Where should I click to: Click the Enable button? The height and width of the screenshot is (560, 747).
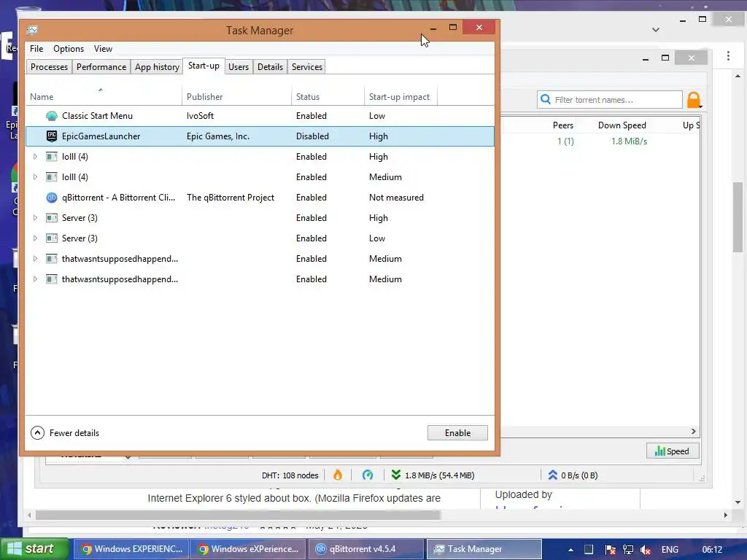tap(457, 433)
